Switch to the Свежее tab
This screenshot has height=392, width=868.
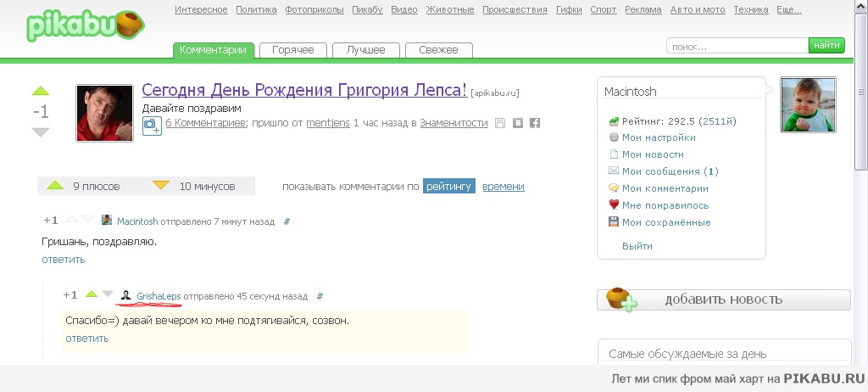tap(438, 50)
